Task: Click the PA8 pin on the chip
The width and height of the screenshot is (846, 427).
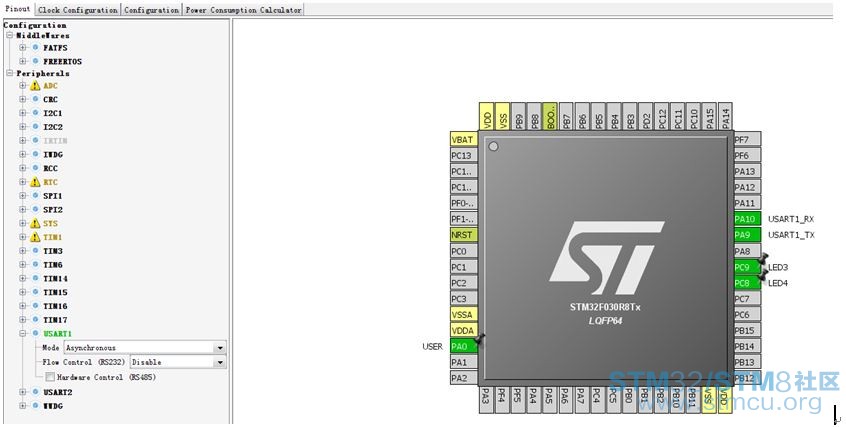Action: point(747,250)
